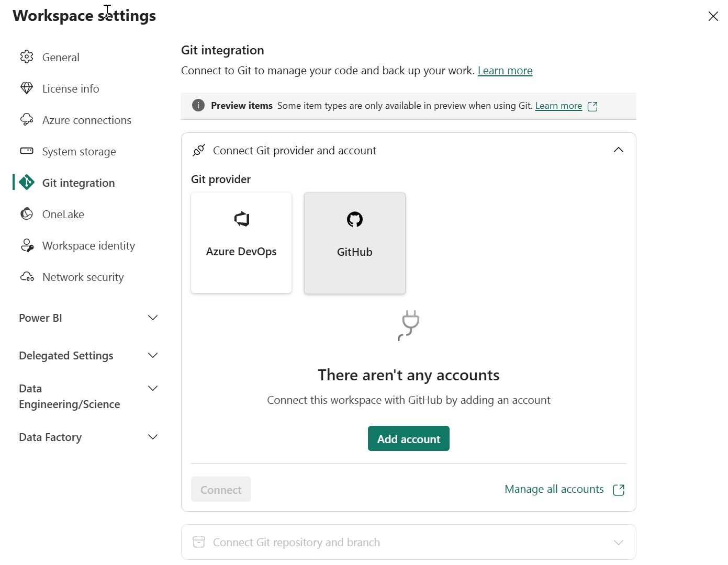Image resolution: width=728 pixels, height=565 pixels.
Task: Open the Learn more link about Git
Action: pyautogui.click(x=505, y=70)
